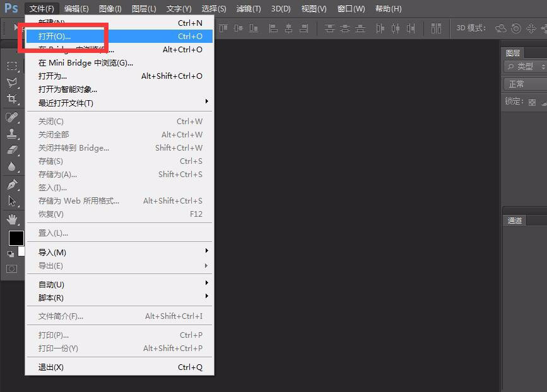Select the Polygonal Lasso tool

12,83
